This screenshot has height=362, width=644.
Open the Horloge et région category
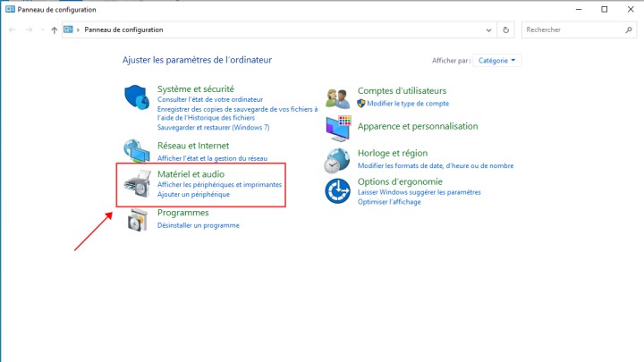point(393,153)
